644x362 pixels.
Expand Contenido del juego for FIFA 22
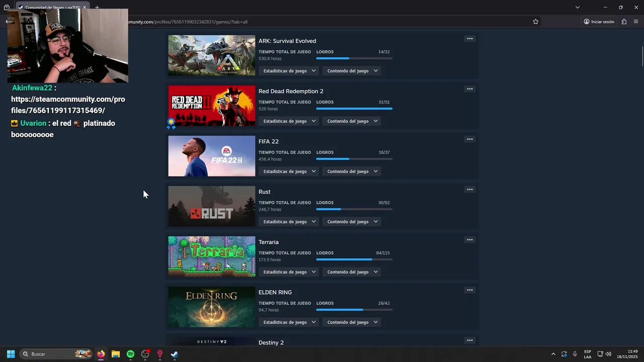tap(352, 171)
